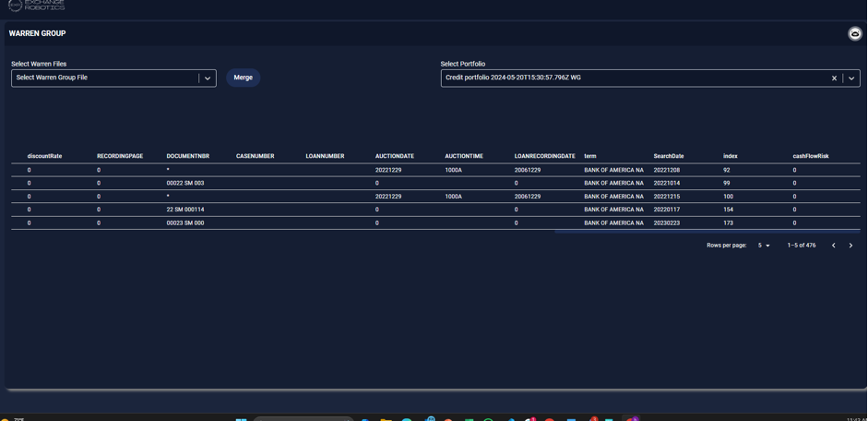Click the DOCUMENTNBR column header

187,156
